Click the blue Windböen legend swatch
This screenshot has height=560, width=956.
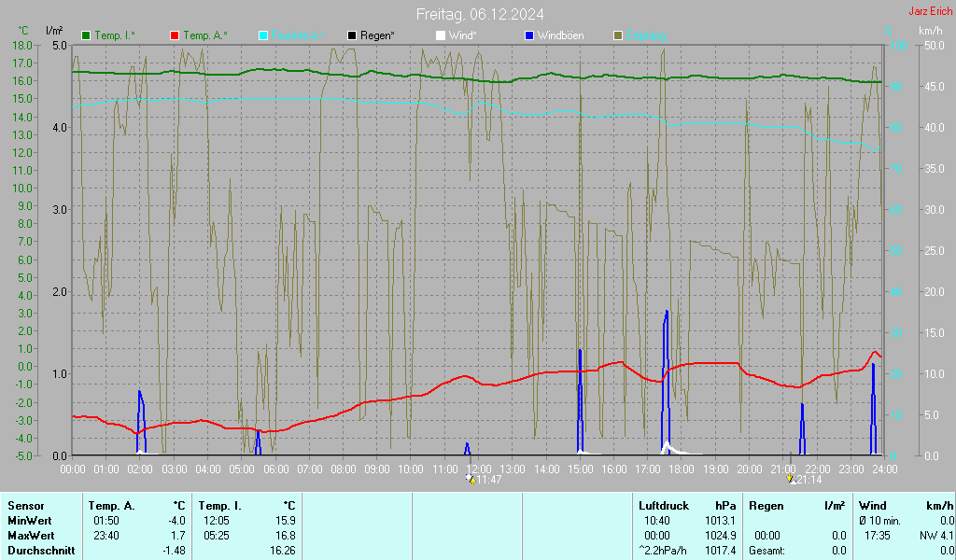(x=529, y=36)
